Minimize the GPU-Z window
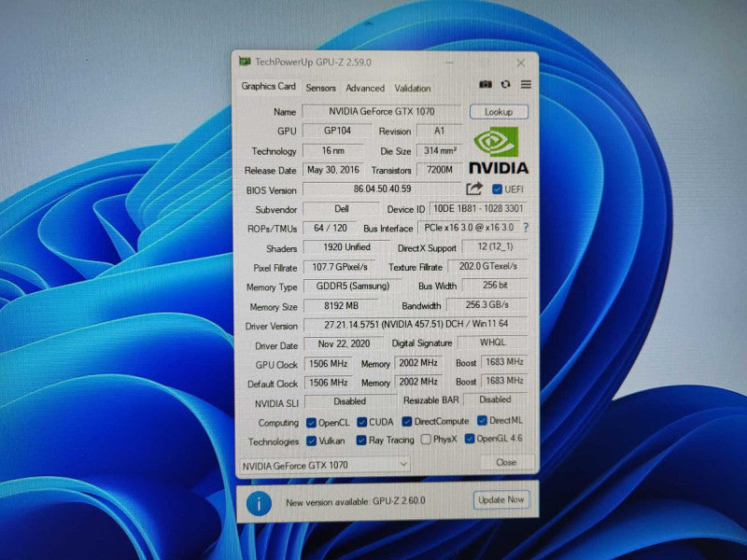The width and height of the screenshot is (747, 560). [450, 63]
